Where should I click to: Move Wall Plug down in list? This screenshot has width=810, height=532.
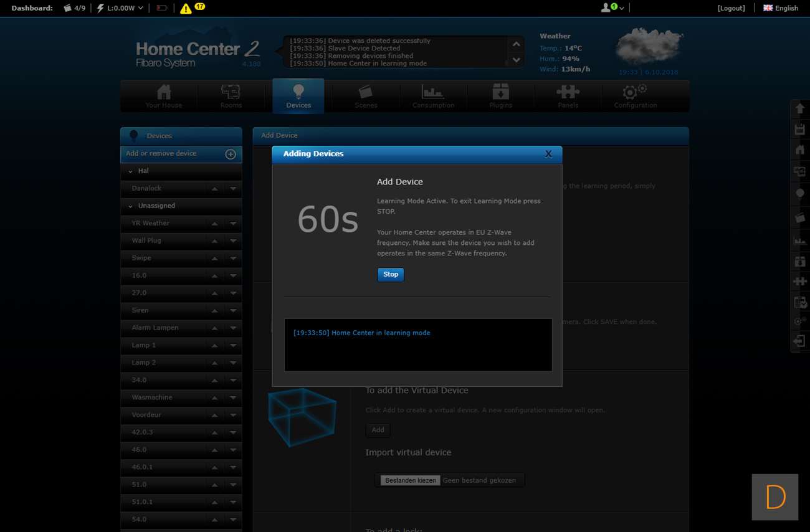pyautogui.click(x=233, y=241)
